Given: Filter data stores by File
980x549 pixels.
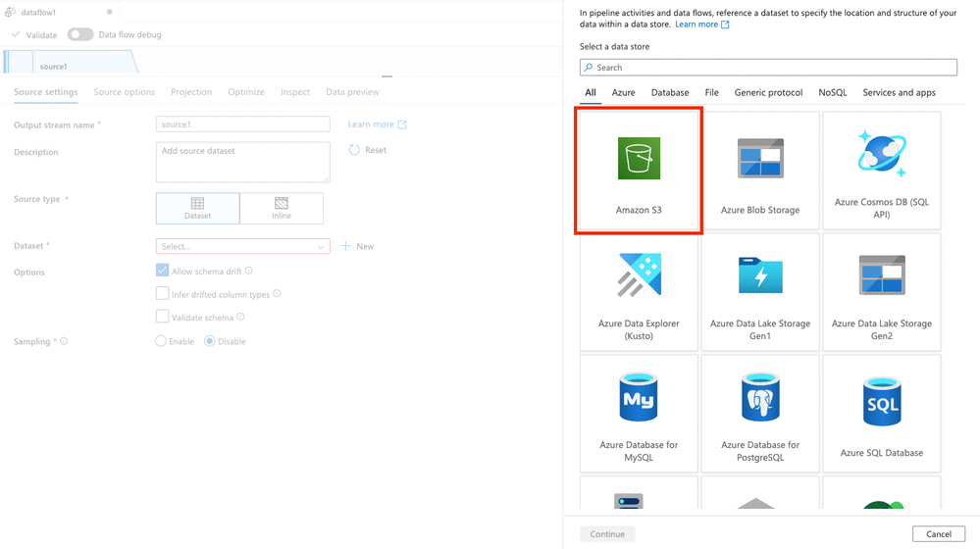Looking at the screenshot, I should click(712, 92).
